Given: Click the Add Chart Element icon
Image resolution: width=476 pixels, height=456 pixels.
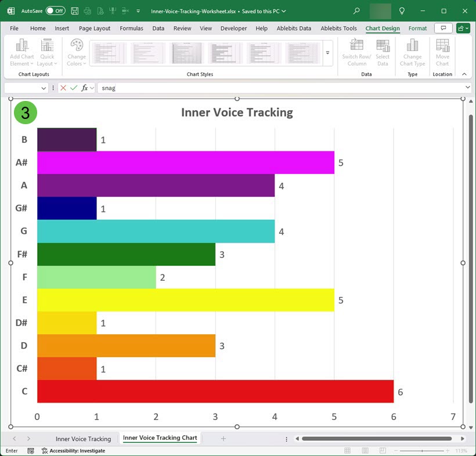Looking at the screenshot, I should (22, 53).
